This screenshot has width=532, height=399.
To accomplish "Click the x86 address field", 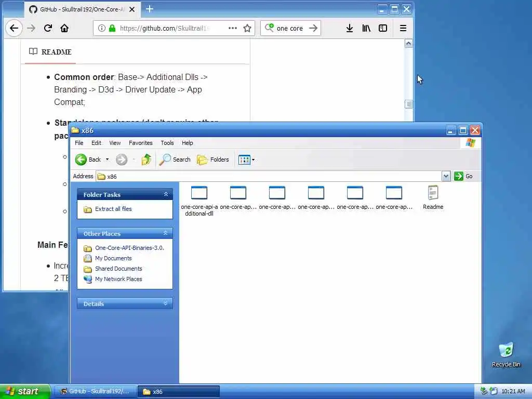I will (269, 177).
